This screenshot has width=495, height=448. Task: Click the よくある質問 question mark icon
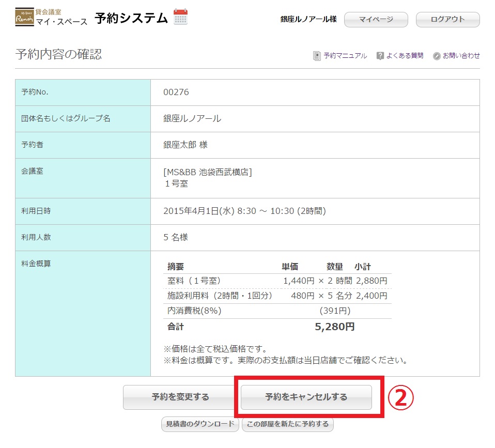[x=380, y=56]
